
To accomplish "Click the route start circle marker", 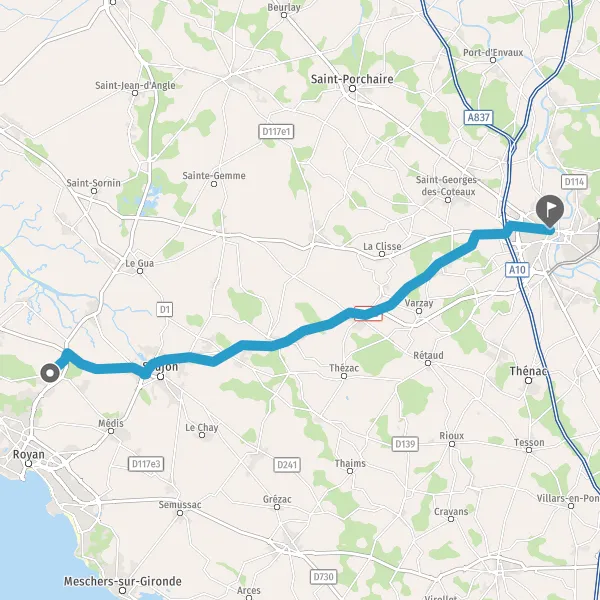I will pyautogui.click(x=50, y=373).
